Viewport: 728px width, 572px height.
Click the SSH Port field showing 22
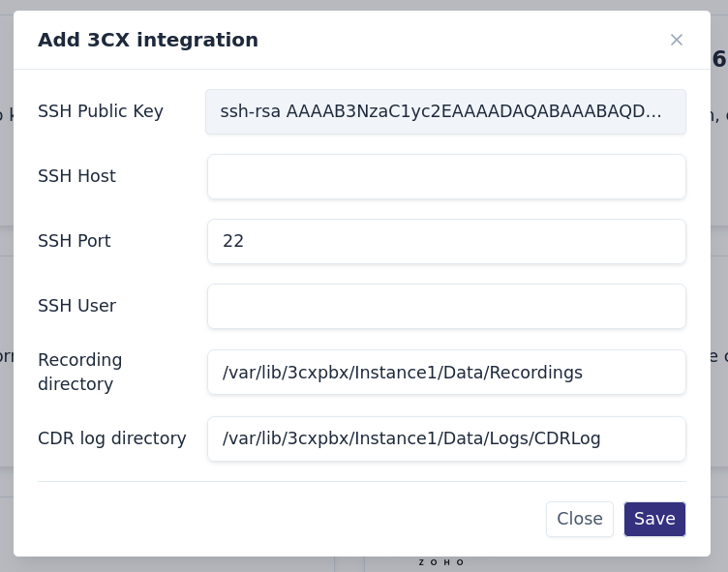click(x=446, y=241)
